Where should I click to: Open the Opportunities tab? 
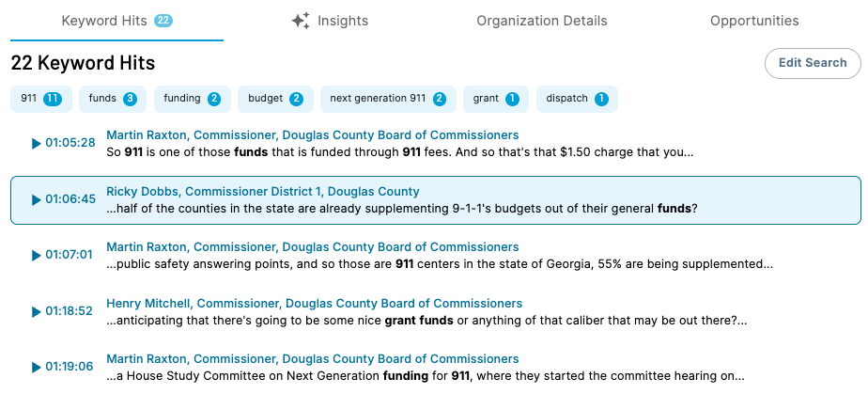754,21
